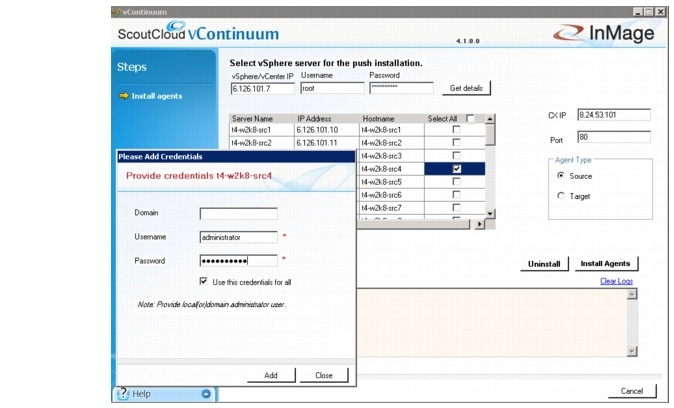Click the vSphere Password field
The height and width of the screenshot is (408, 674).
(401, 88)
